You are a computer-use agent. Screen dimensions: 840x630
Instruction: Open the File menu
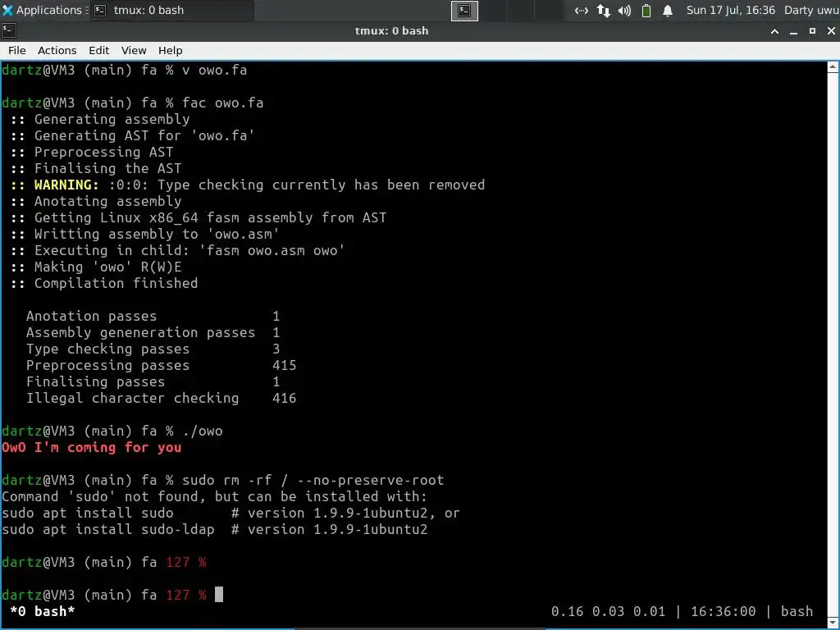[16, 50]
